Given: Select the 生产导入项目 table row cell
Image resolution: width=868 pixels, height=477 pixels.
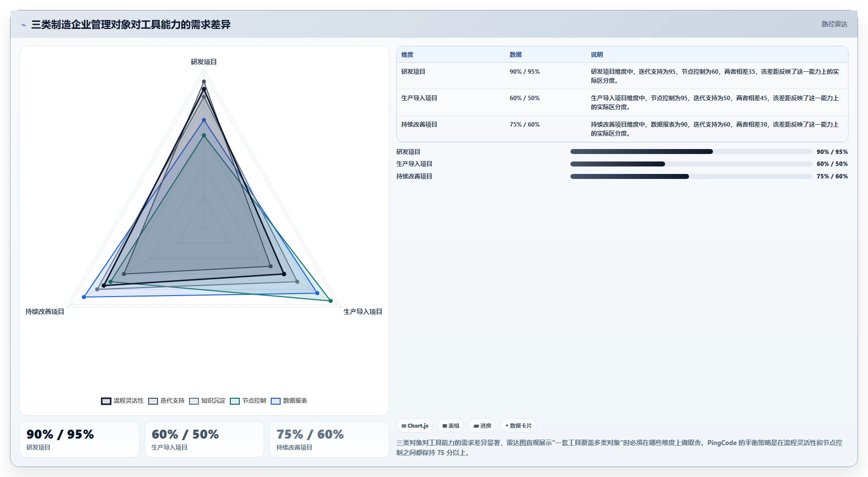Looking at the screenshot, I should coord(419,98).
